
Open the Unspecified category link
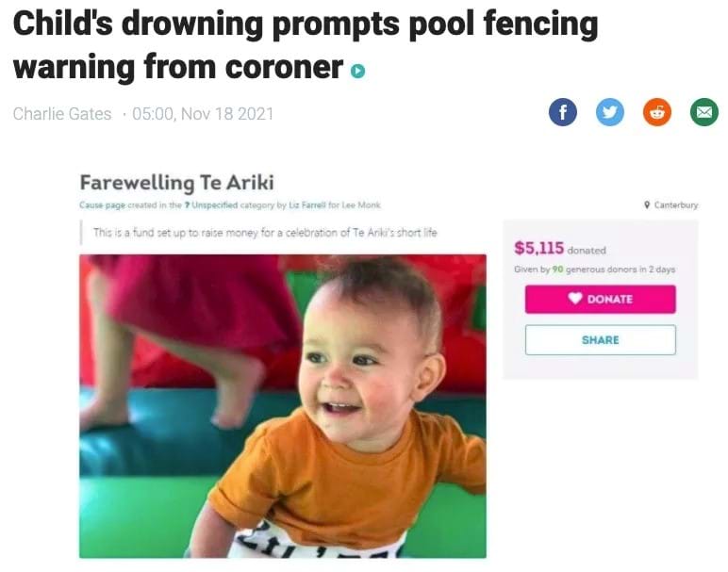click(214, 205)
